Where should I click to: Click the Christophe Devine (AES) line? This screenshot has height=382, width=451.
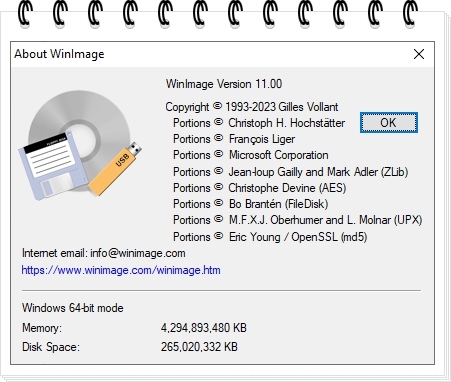point(260,188)
